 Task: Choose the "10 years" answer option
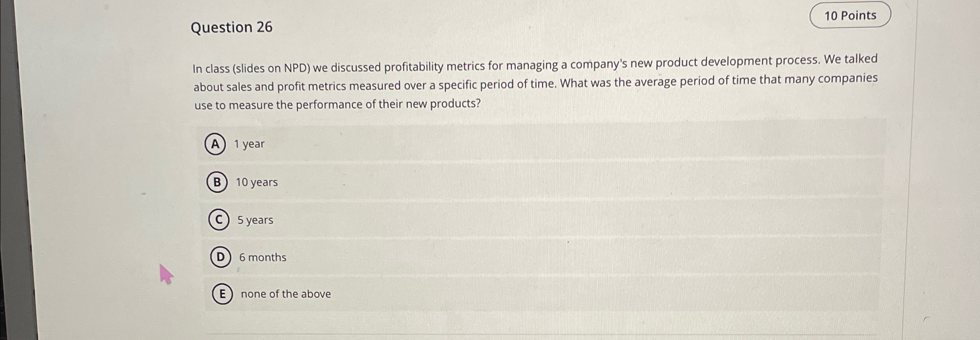coord(256,183)
